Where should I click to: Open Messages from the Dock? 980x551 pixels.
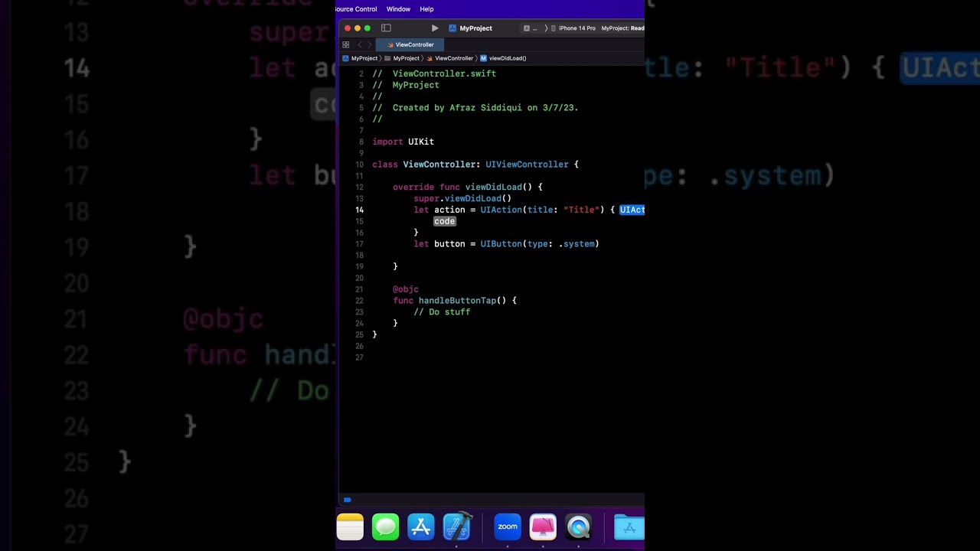(x=386, y=527)
